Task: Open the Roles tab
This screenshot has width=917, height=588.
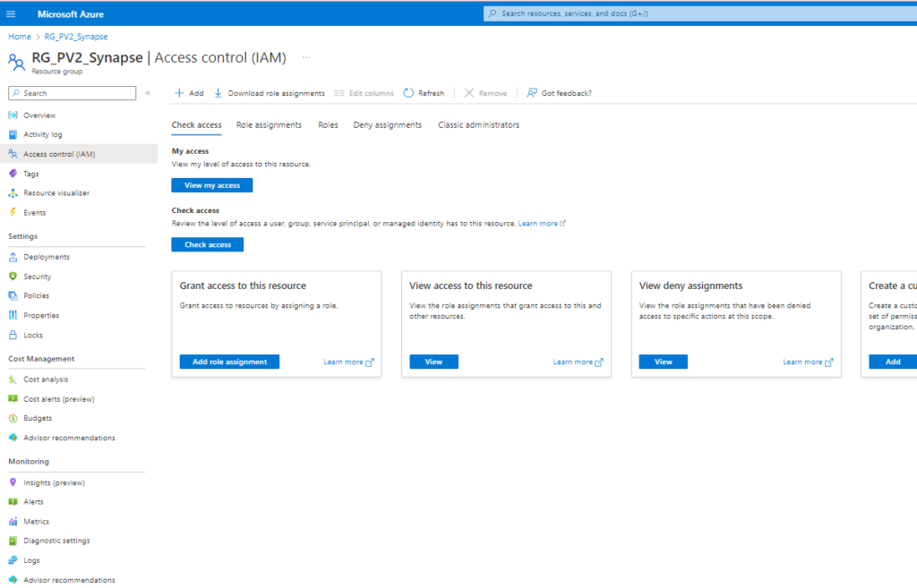Action: [328, 125]
